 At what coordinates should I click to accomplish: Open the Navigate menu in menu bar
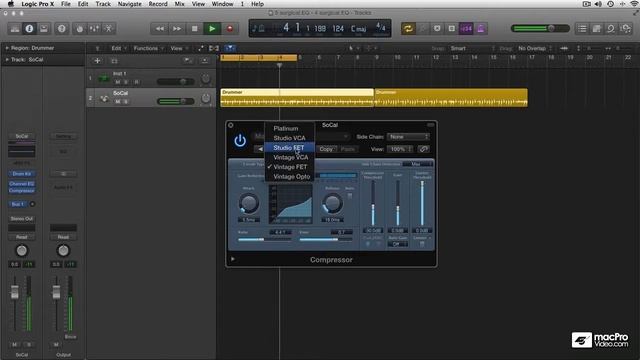[x=129, y=4]
